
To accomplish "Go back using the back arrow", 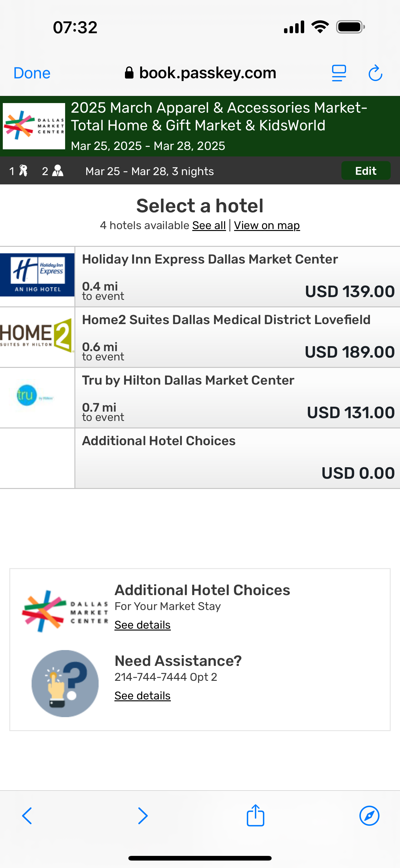I will (x=27, y=816).
